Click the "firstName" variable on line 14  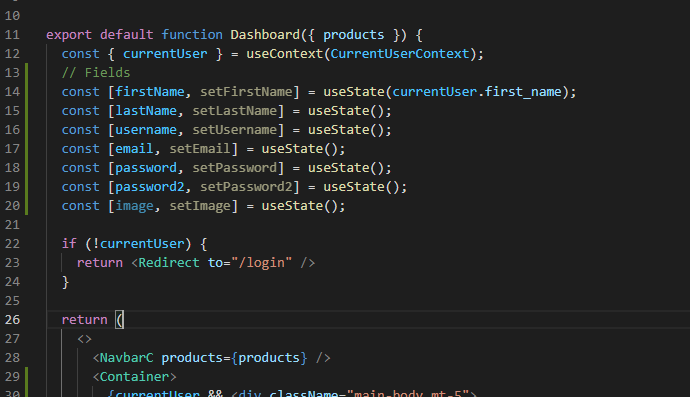pos(150,92)
